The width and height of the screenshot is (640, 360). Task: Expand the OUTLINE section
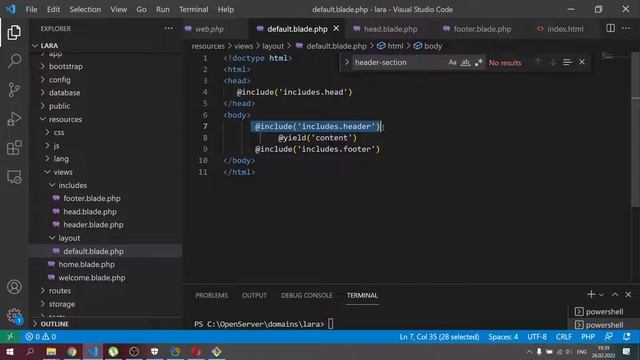coord(106,324)
